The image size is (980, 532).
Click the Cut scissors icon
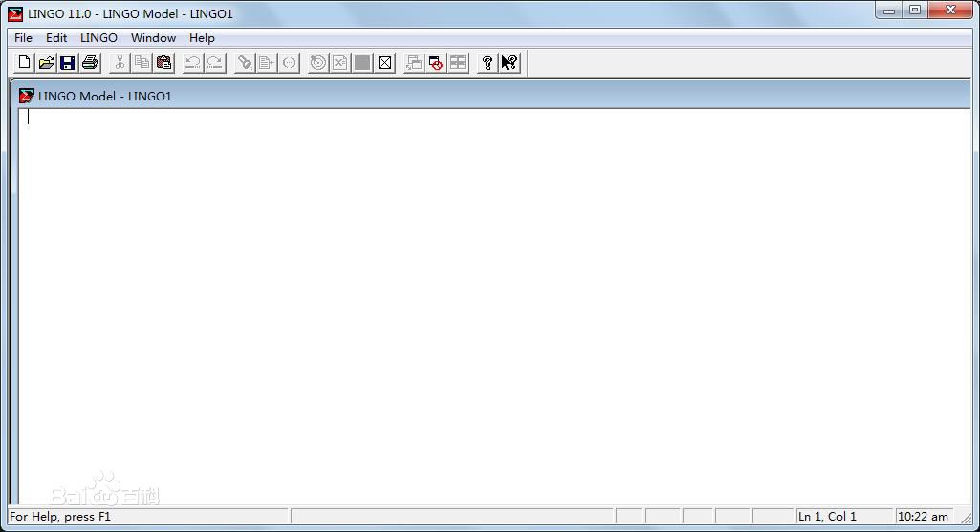tap(120, 63)
